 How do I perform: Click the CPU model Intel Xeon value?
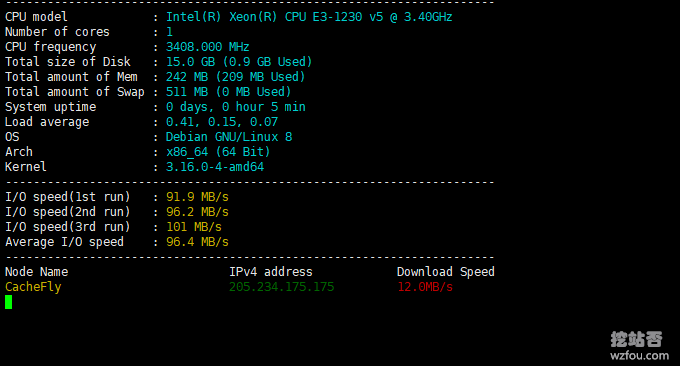(309, 17)
